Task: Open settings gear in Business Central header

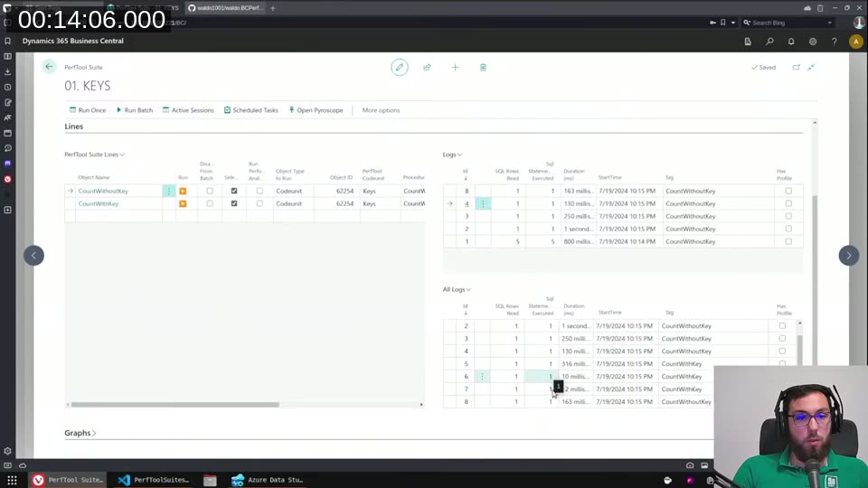Action: (813, 42)
